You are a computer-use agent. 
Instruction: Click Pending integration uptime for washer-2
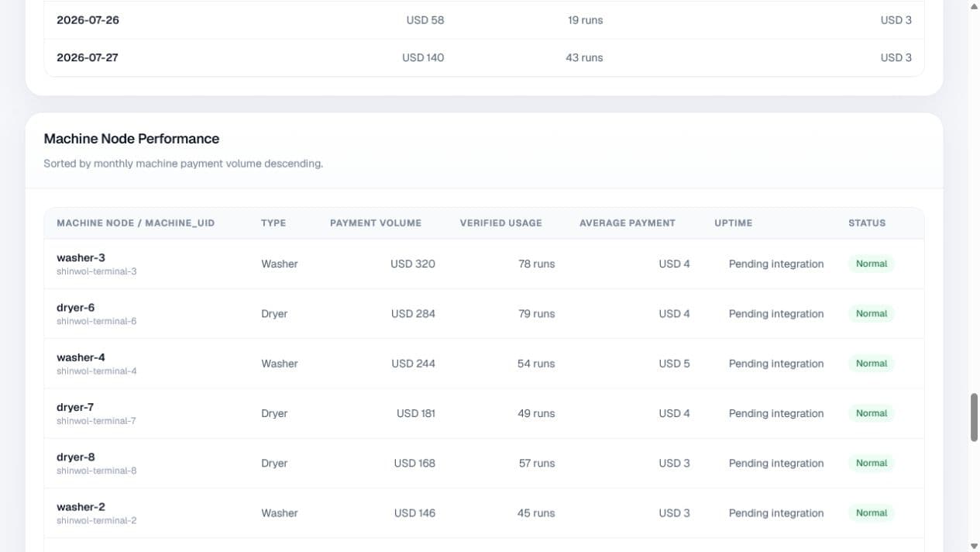coord(776,512)
